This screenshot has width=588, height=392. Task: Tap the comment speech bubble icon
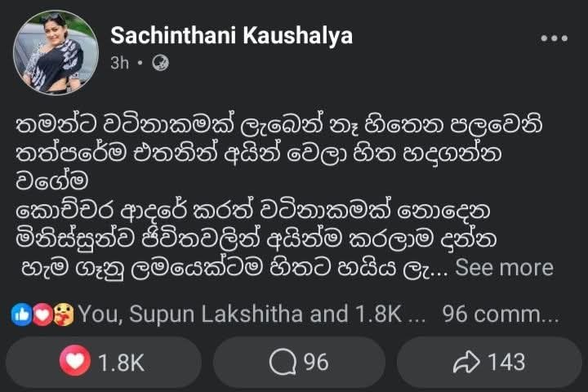click(282, 362)
